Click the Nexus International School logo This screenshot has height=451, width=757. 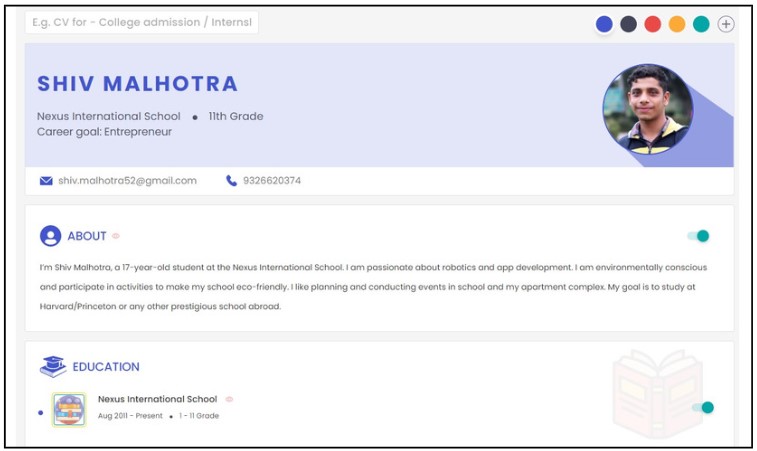click(x=69, y=409)
